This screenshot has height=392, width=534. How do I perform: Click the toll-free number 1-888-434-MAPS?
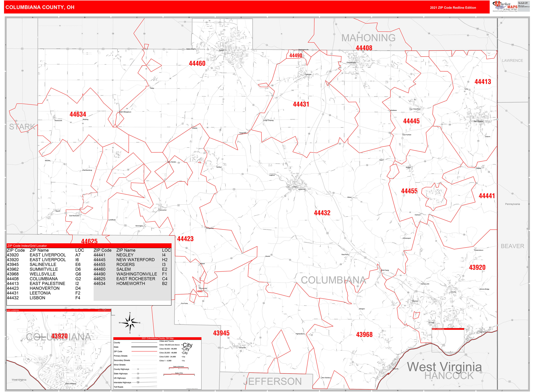(x=523, y=4)
